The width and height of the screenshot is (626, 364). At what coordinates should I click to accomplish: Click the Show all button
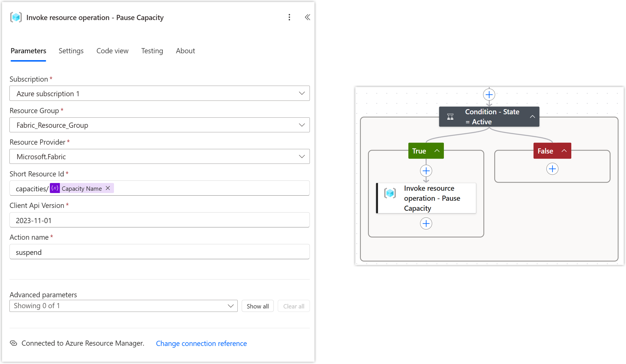tap(258, 306)
